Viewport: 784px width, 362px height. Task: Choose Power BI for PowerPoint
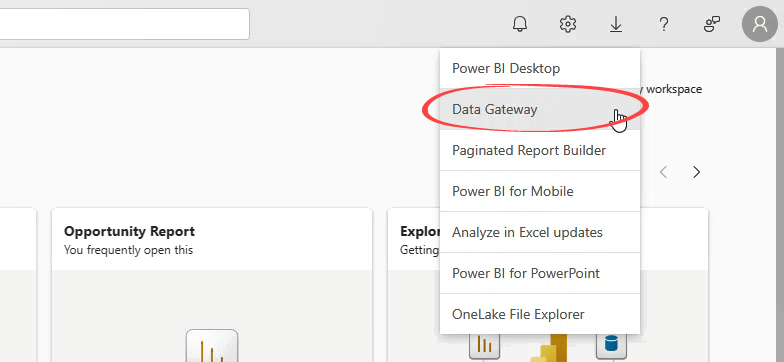point(540,273)
